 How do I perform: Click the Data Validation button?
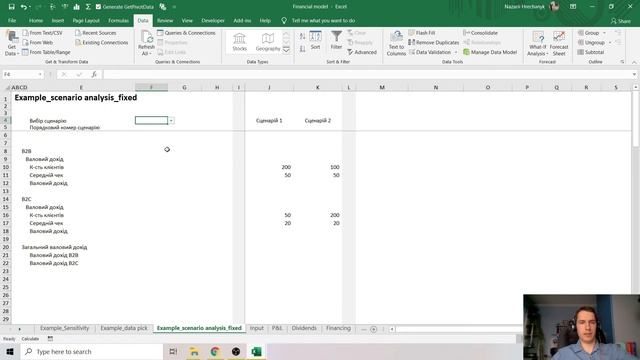(x=430, y=52)
